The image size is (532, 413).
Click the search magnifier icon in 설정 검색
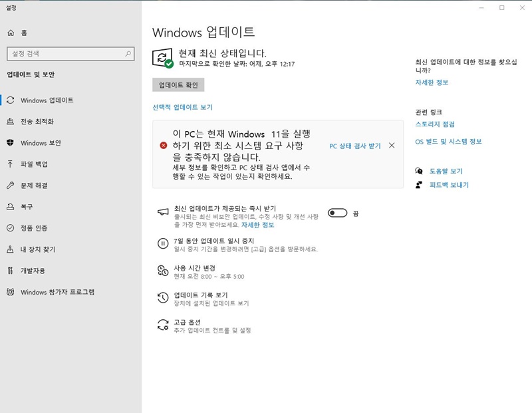(128, 54)
